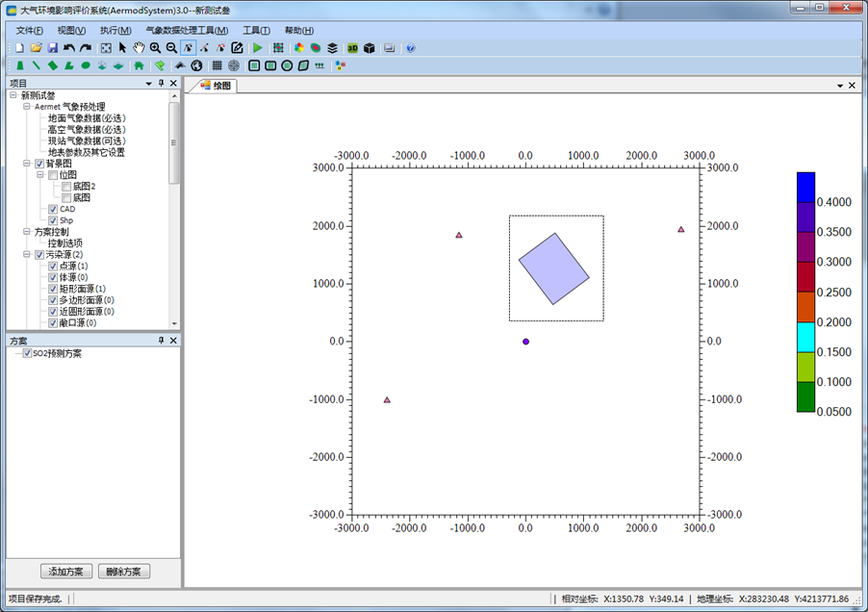Click the green Run play icon
Viewport: 868px width, 612px height.
click(x=257, y=48)
